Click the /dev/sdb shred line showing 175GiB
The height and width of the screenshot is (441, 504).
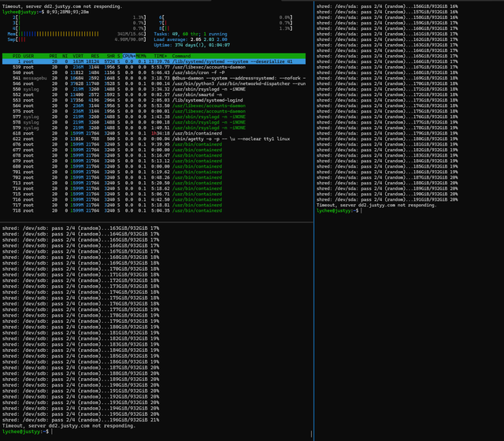click(x=80, y=298)
